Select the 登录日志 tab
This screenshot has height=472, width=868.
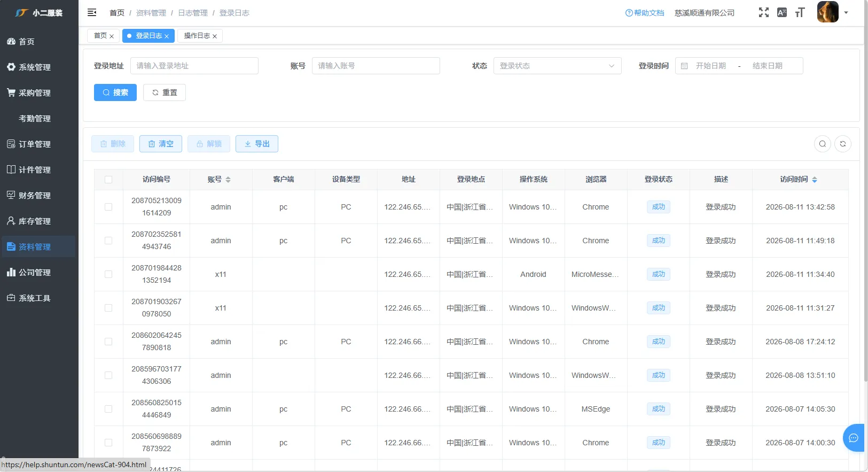coord(148,36)
